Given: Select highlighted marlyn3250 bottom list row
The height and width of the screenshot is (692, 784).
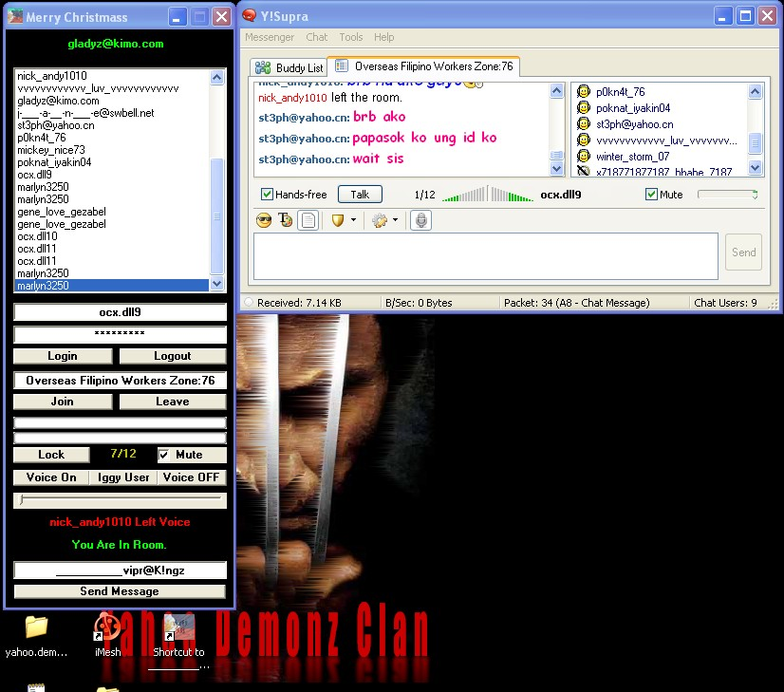Looking at the screenshot, I should click(112, 286).
